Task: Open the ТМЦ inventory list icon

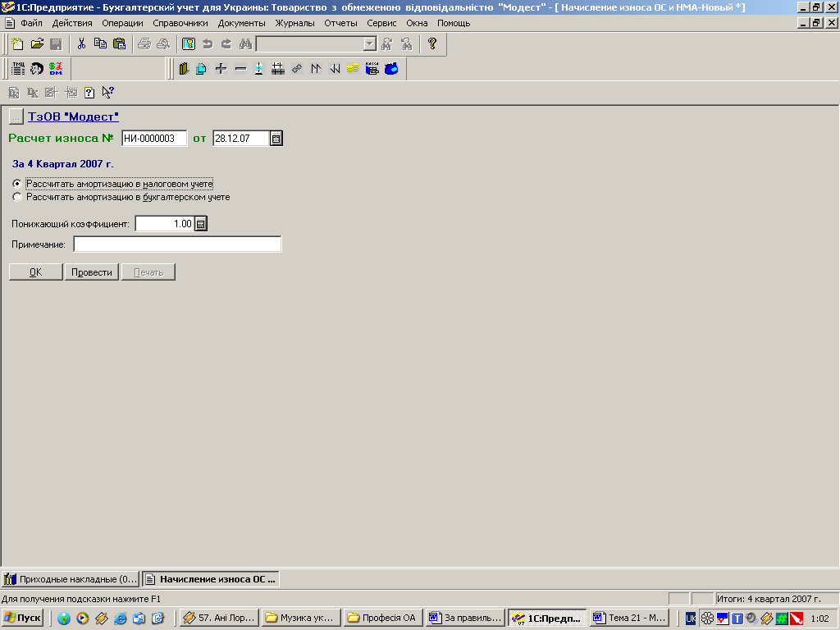Action: point(18,69)
